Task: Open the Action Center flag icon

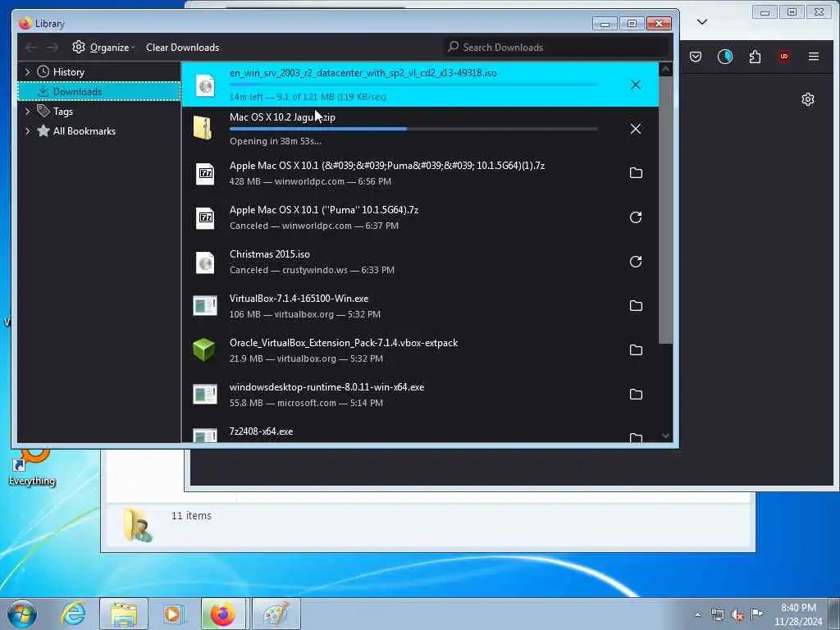Action: pos(756,614)
